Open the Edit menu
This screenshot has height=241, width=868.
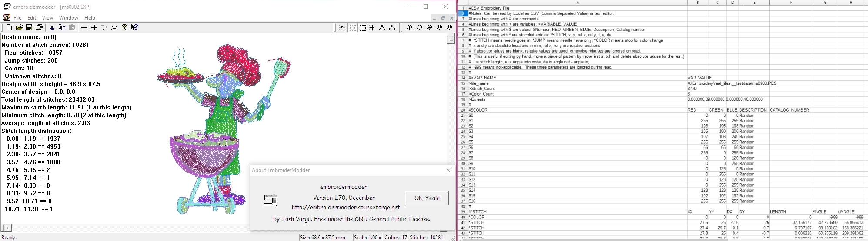(x=32, y=18)
